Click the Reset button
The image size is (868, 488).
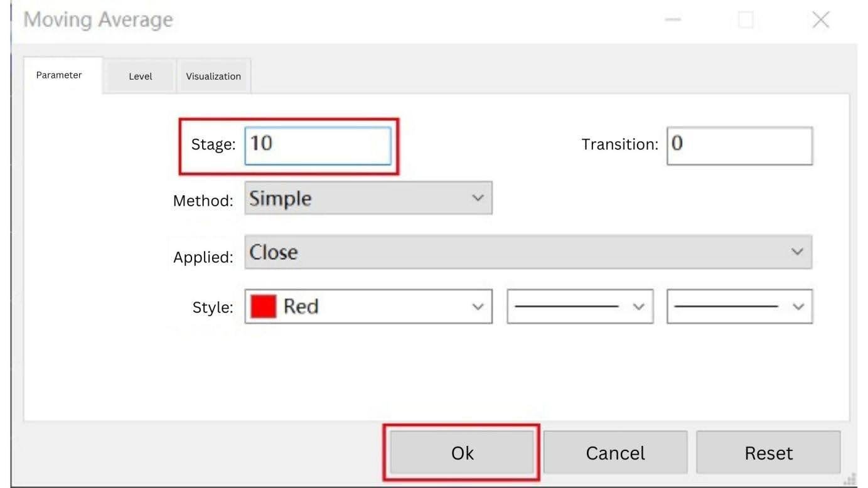tap(768, 453)
